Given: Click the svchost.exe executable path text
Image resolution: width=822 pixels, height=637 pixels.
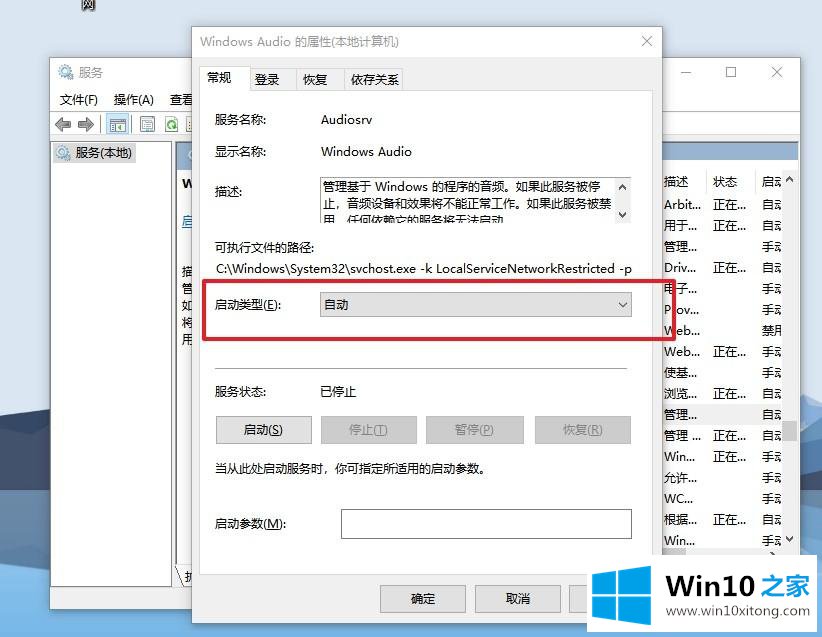Looking at the screenshot, I should pyautogui.click(x=424, y=268).
